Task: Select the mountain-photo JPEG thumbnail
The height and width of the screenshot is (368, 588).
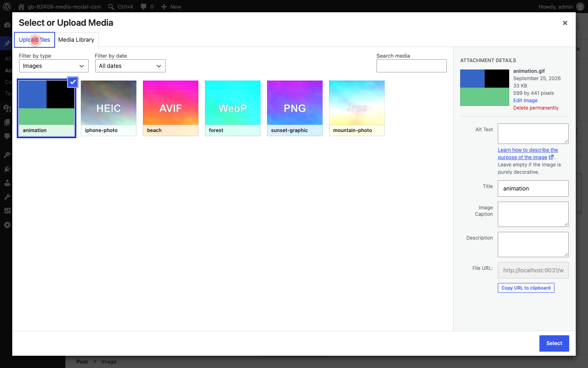Action: tap(357, 108)
